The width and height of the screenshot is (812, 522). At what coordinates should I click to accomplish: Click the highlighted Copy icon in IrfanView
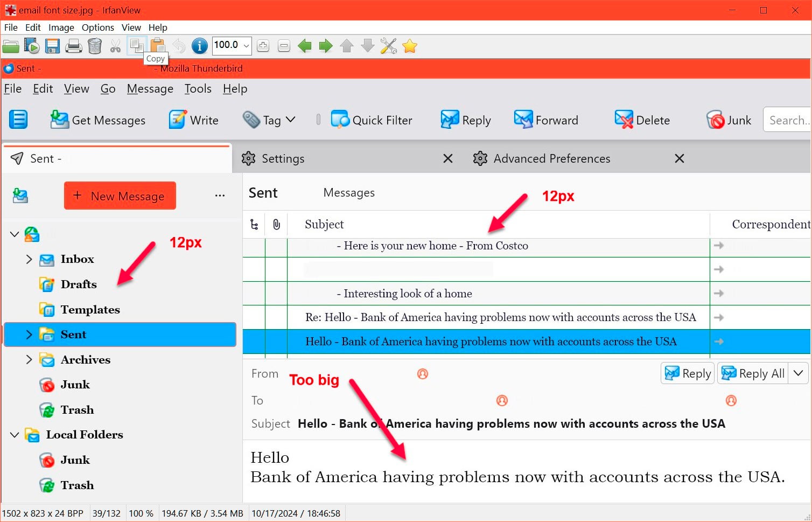[x=136, y=46]
